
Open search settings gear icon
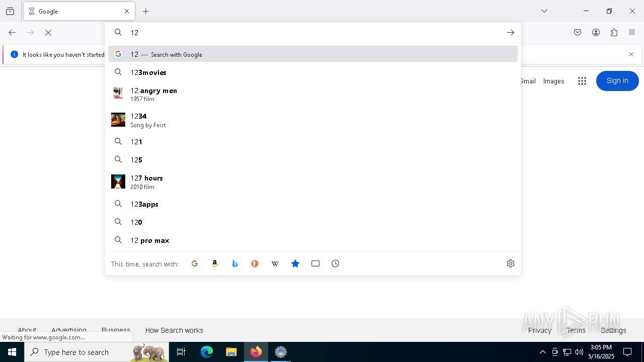[x=511, y=263]
